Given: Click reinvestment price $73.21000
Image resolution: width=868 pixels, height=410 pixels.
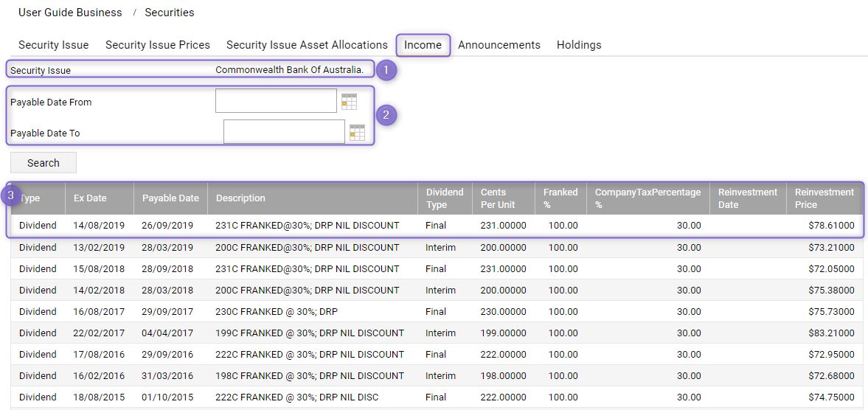Looking at the screenshot, I should pyautogui.click(x=830, y=247).
